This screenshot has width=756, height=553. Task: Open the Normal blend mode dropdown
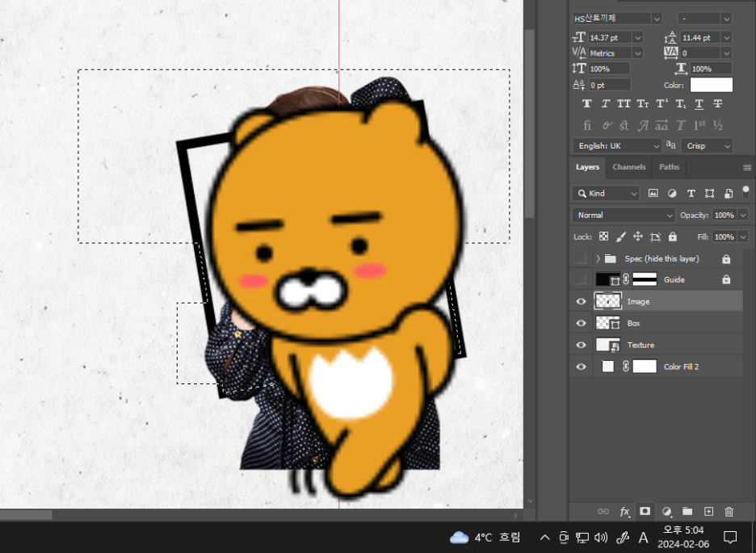[x=624, y=216]
